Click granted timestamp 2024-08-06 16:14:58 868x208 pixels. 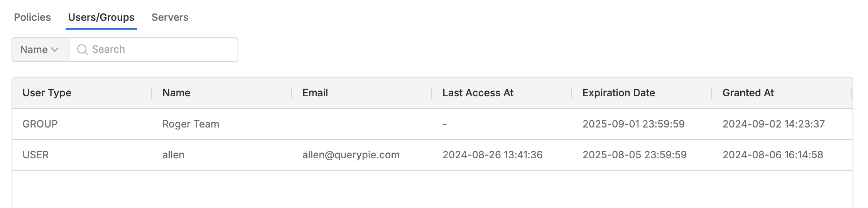pyautogui.click(x=773, y=155)
